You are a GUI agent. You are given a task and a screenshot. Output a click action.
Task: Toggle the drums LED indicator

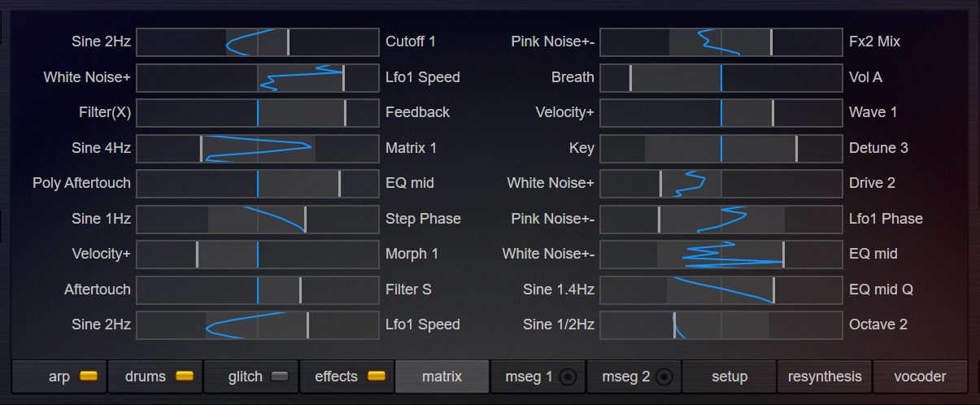point(185,377)
